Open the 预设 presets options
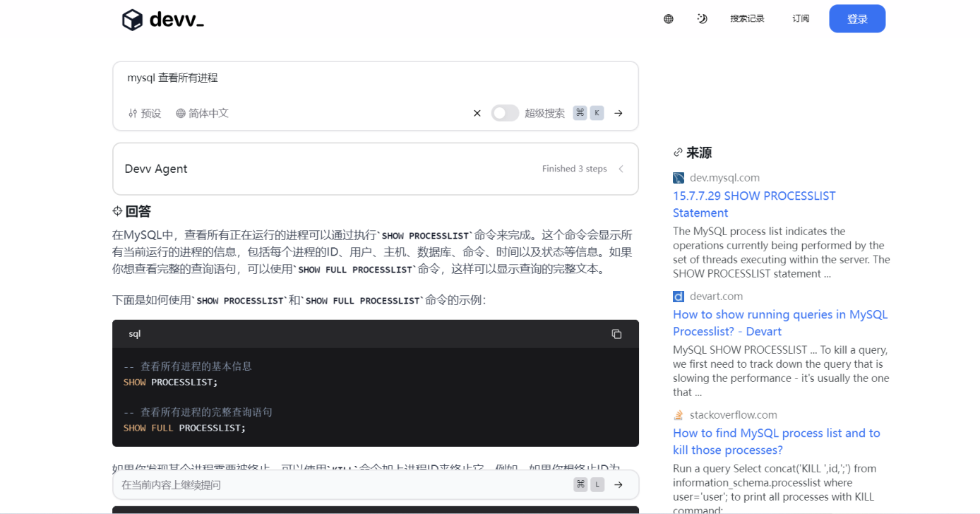 (145, 113)
